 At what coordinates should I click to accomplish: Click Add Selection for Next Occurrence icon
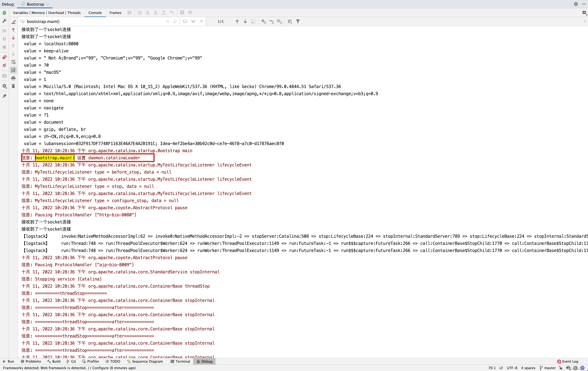tap(264, 22)
